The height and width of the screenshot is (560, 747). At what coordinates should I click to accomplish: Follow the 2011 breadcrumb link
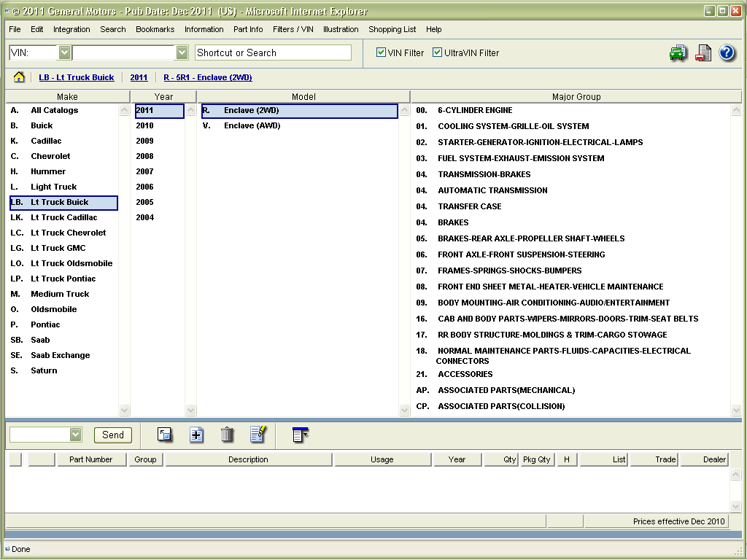click(x=139, y=77)
